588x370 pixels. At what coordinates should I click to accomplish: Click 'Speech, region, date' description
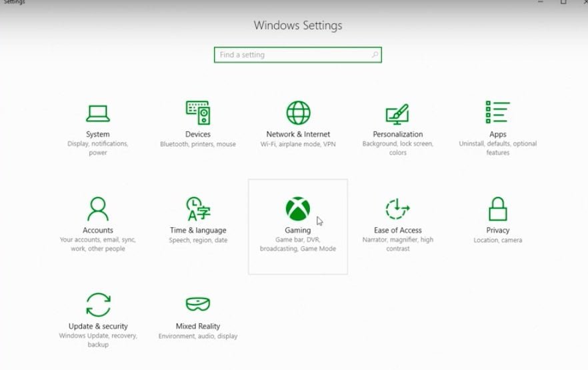pos(198,240)
